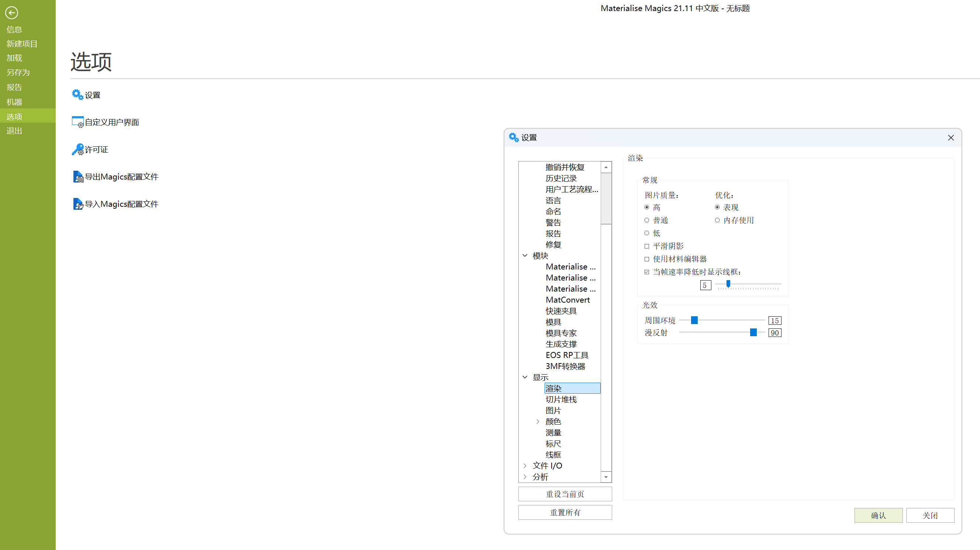Collapse the 模块 tree node
Viewport: 980px width, 550px height.
[x=525, y=255]
